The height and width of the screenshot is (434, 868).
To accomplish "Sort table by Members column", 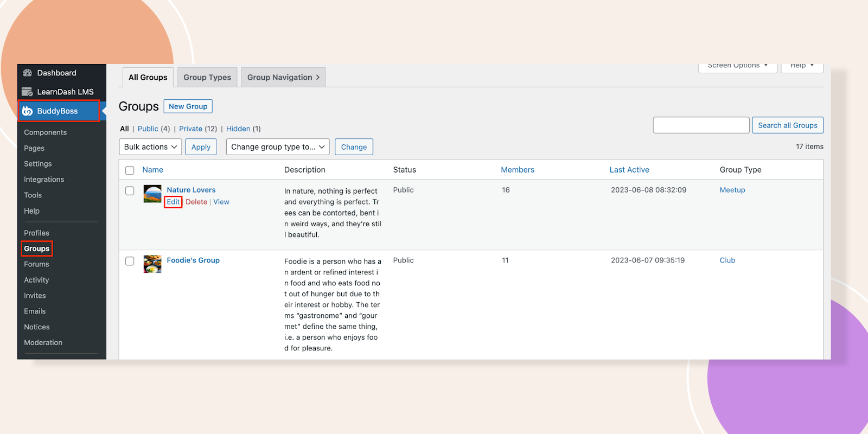I will click(x=518, y=170).
